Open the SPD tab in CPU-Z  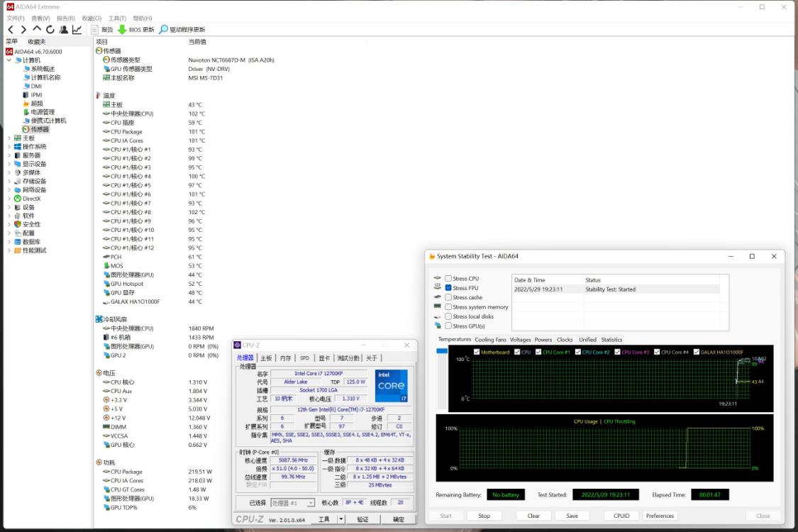tap(304, 358)
